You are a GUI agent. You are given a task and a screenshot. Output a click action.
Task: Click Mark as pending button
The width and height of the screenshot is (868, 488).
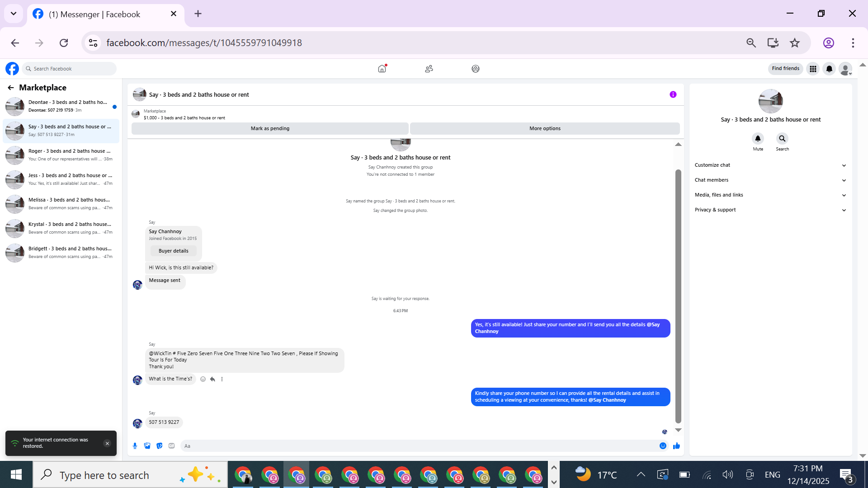[x=270, y=129]
